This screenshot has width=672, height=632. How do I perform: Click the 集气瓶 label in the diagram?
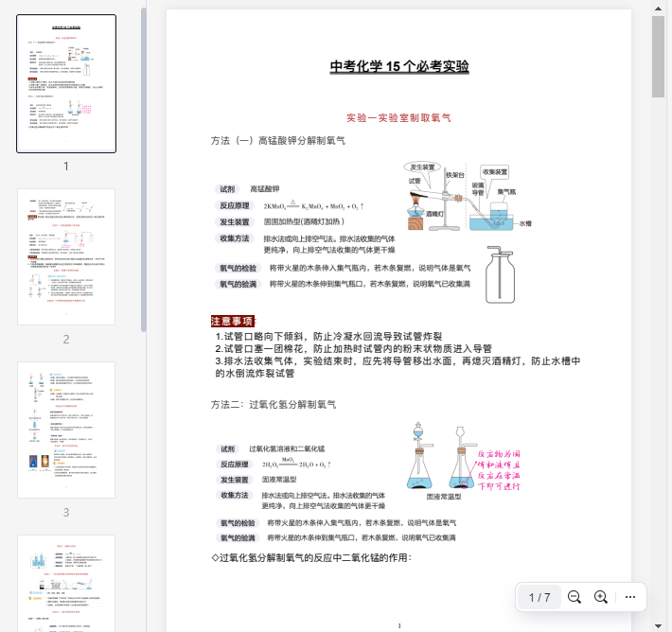[506, 192]
